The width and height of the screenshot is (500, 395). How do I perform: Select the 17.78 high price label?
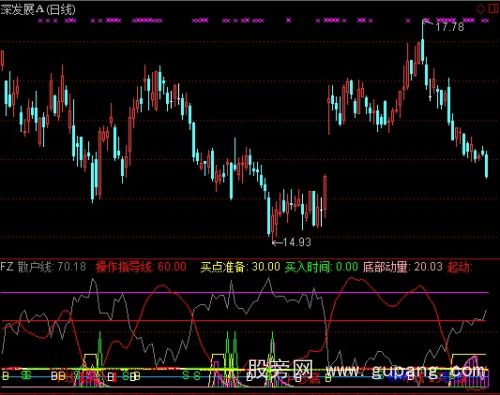coord(450,26)
